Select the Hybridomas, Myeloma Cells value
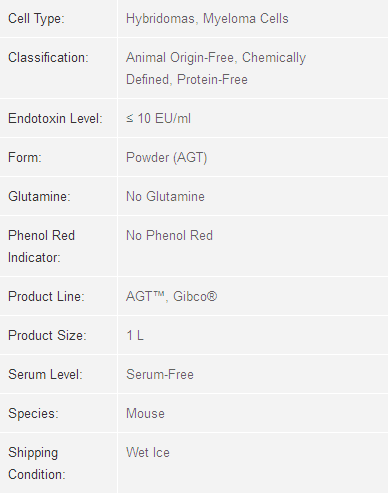390x496 pixels. click(207, 19)
